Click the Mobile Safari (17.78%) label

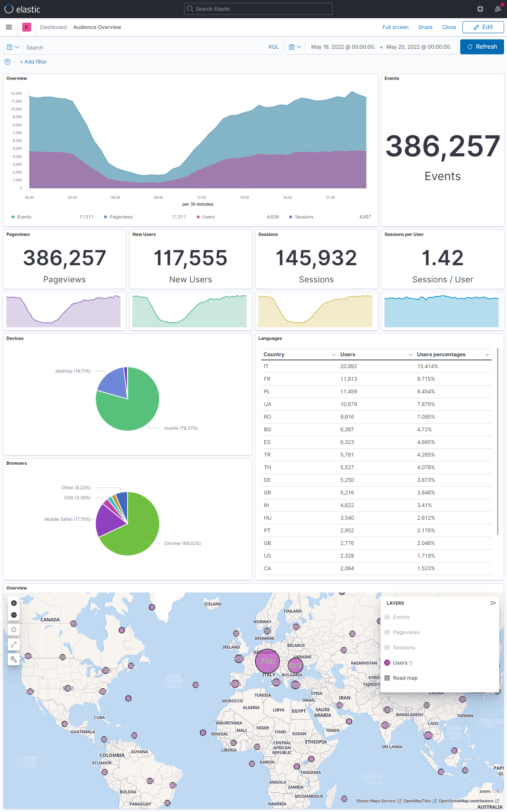[68, 519]
